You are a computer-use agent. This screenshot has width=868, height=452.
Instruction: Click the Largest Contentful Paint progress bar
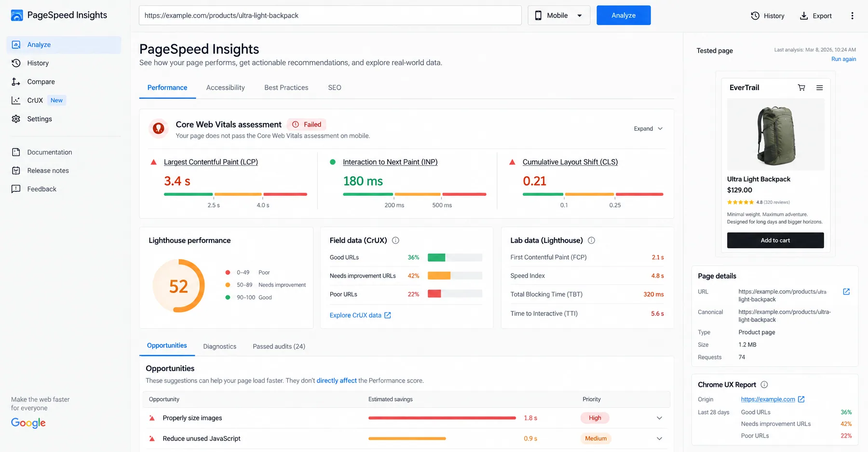[235, 194]
